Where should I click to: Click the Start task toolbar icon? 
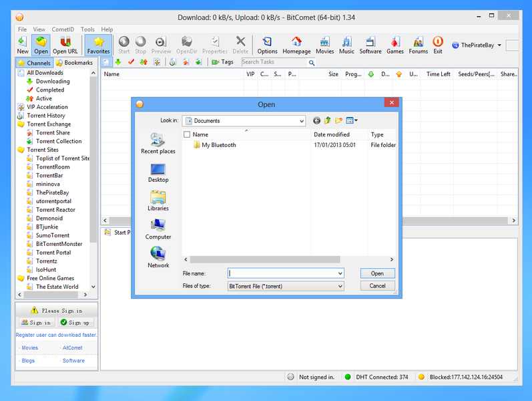124,45
